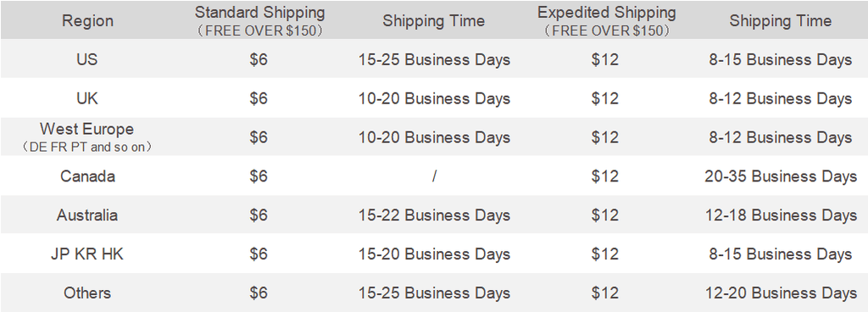
Task: Click the Canada region cell
Action: pos(87,175)
